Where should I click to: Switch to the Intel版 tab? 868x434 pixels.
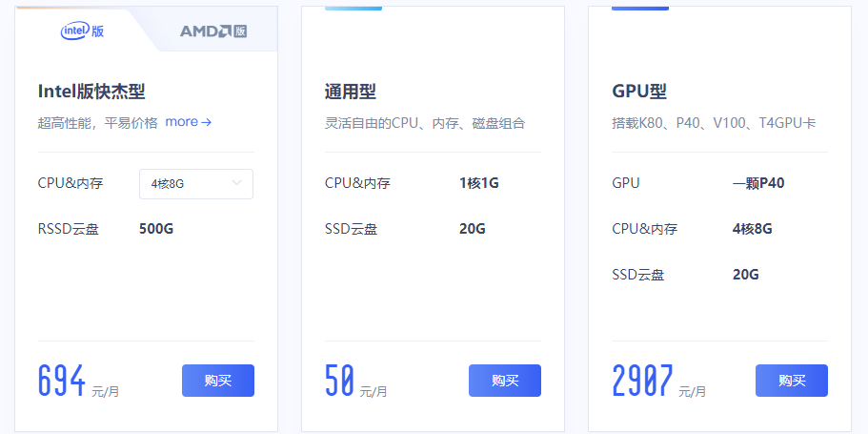click(82, 31)
